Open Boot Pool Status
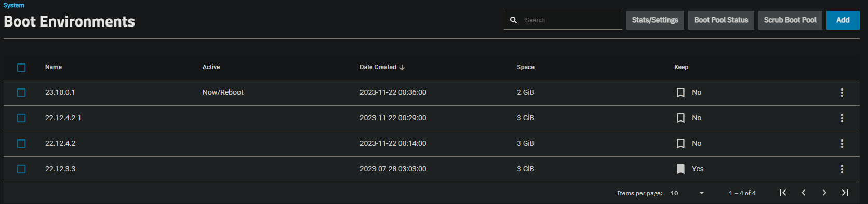The image size is (868, 204). pyautogui.click(x=721, y=20)
